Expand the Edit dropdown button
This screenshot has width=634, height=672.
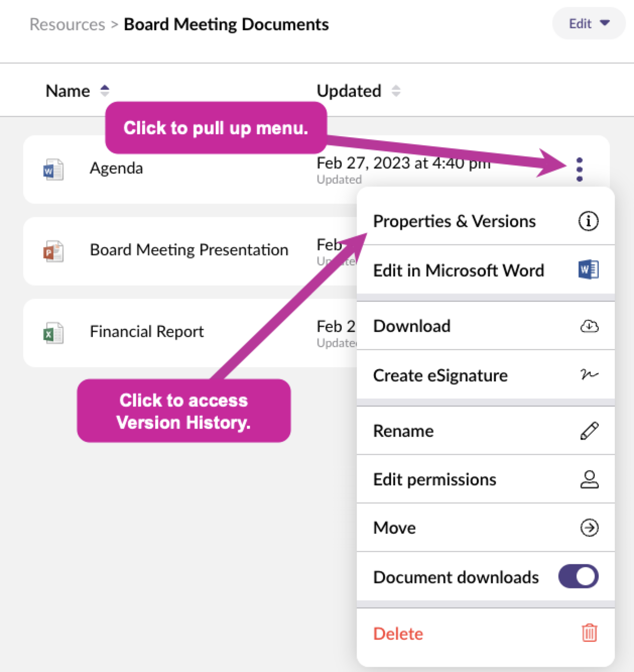pos(589,24)
